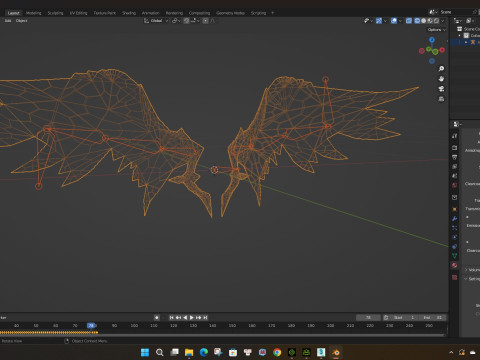Switch to the Sculpting workspace tab
Screen dimensions: 480x360
click(55, 13)
